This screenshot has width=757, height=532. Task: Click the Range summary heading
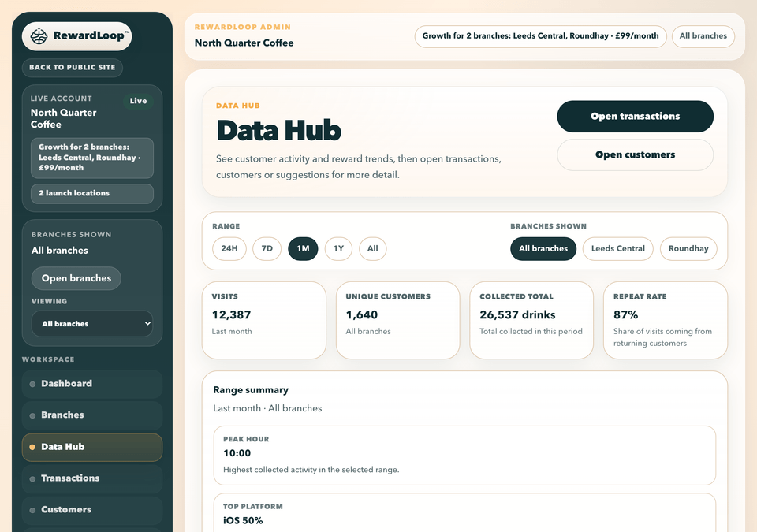(251, 390)
